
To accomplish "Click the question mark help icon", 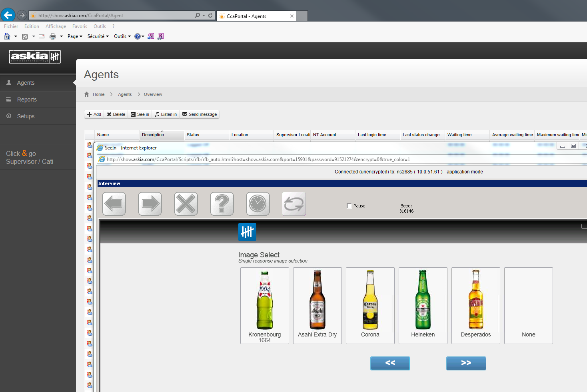I will pyautogui.click(x=222, y=204).
